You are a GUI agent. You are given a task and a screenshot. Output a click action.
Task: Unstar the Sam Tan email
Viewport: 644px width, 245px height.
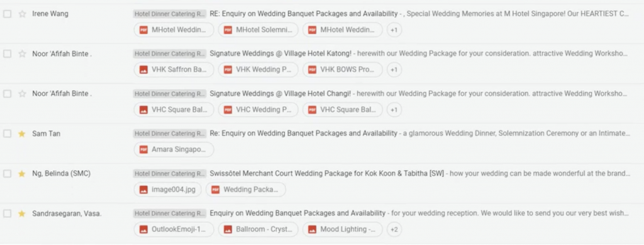tap(22, 134)
